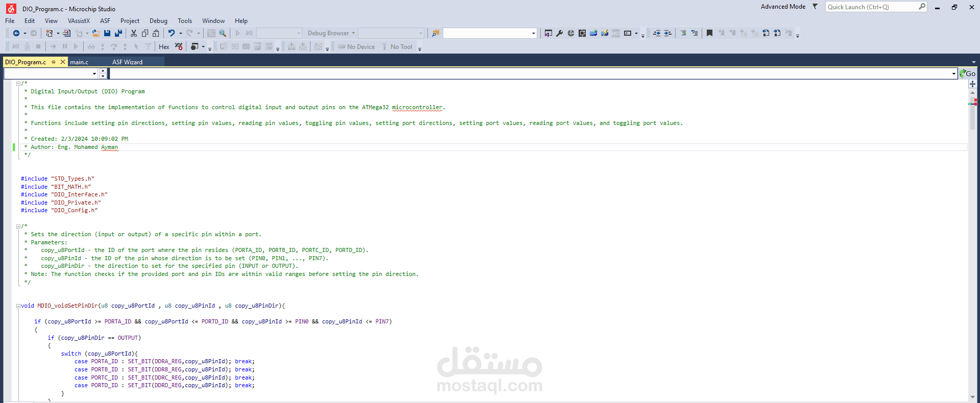Collapse the file header comment block
Image resolution: width=980 pixels, height=403 pixels.
pyautogui.click(x=18, y=83)
